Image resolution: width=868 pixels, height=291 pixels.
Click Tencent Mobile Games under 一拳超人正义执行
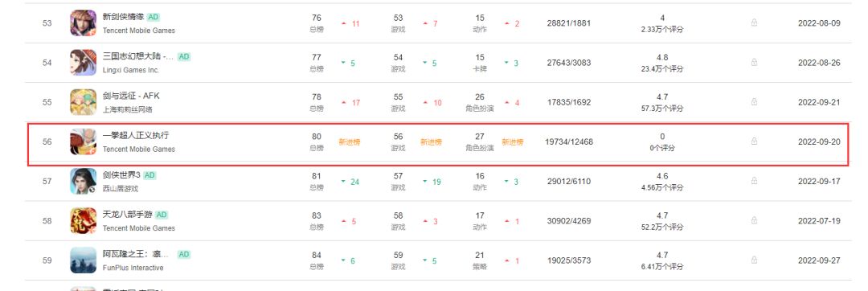[139, 150]
